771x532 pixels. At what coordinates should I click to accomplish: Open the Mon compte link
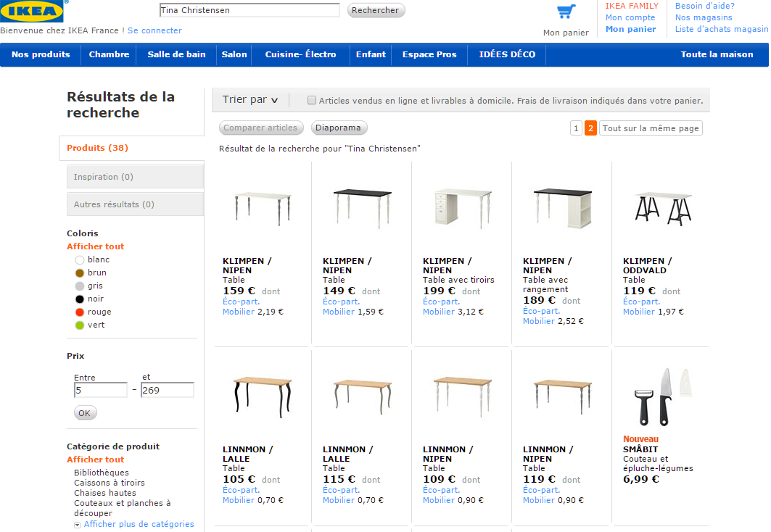click(630, 17)
